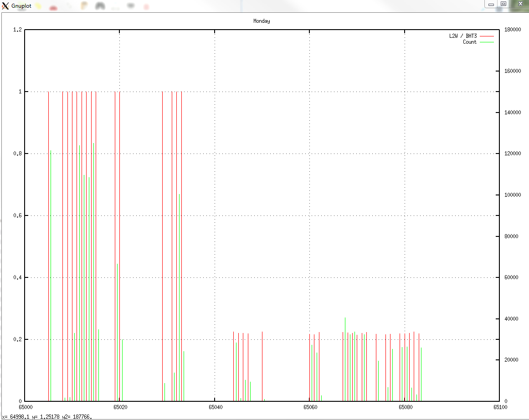Click the red legend line sample for L2W / BHT3
Image resolution: width=529 pixels, height=420 pixels.
pos(487,36)
